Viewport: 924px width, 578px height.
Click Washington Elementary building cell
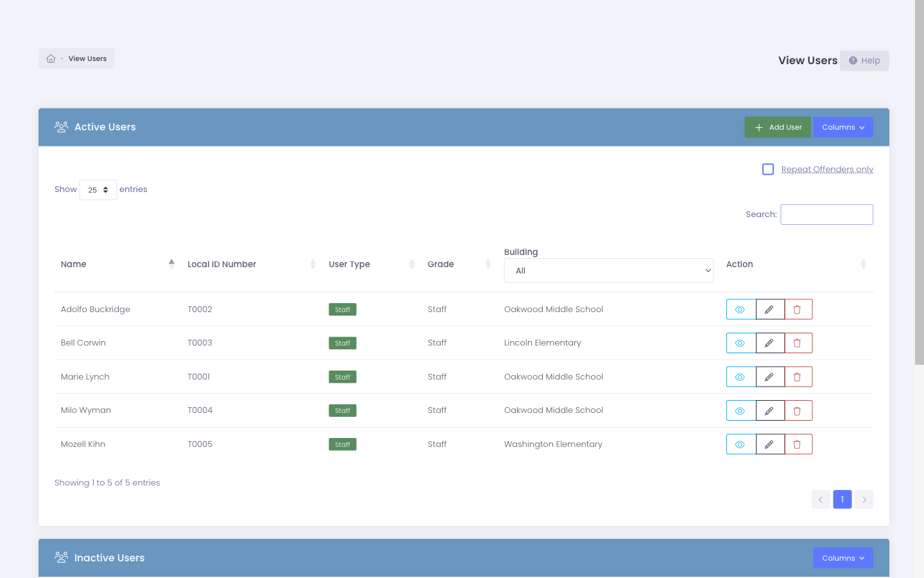click(553, 444)
